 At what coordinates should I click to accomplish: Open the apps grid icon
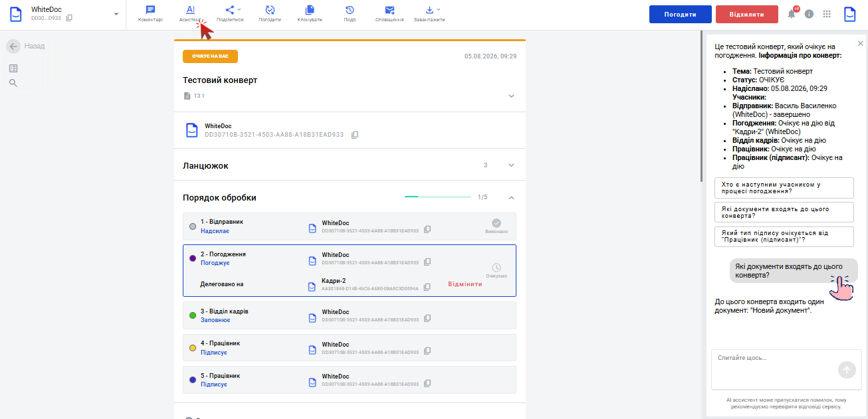827,14
